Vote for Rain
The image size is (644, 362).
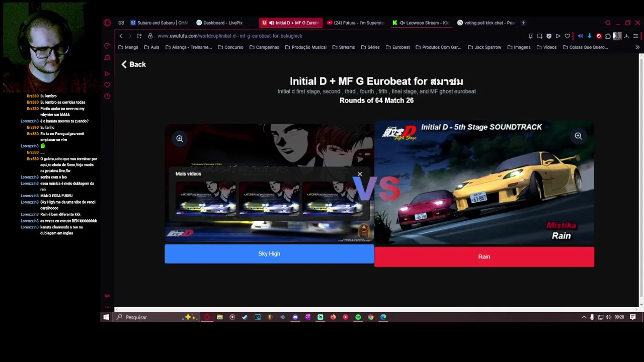(484, 257)
